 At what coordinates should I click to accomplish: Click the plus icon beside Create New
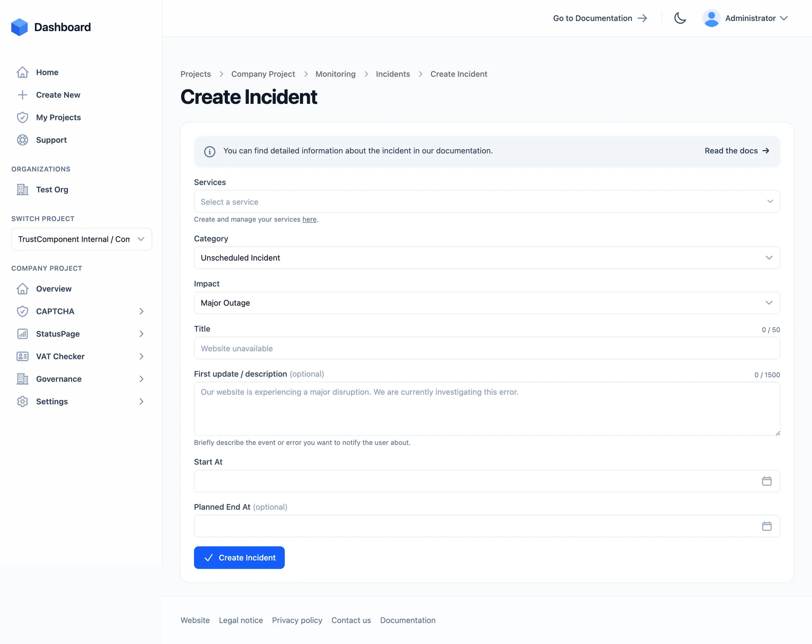[23, 95]
